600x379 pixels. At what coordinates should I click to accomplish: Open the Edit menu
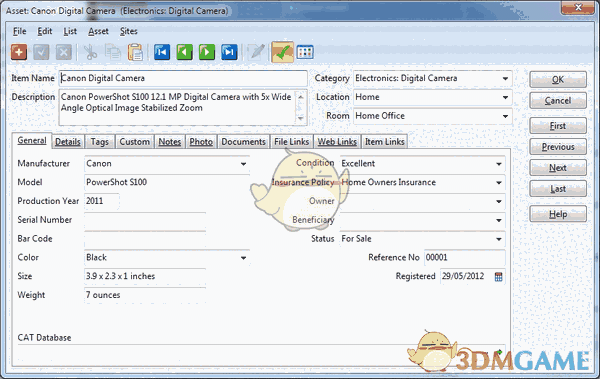[x=44, y=31]
